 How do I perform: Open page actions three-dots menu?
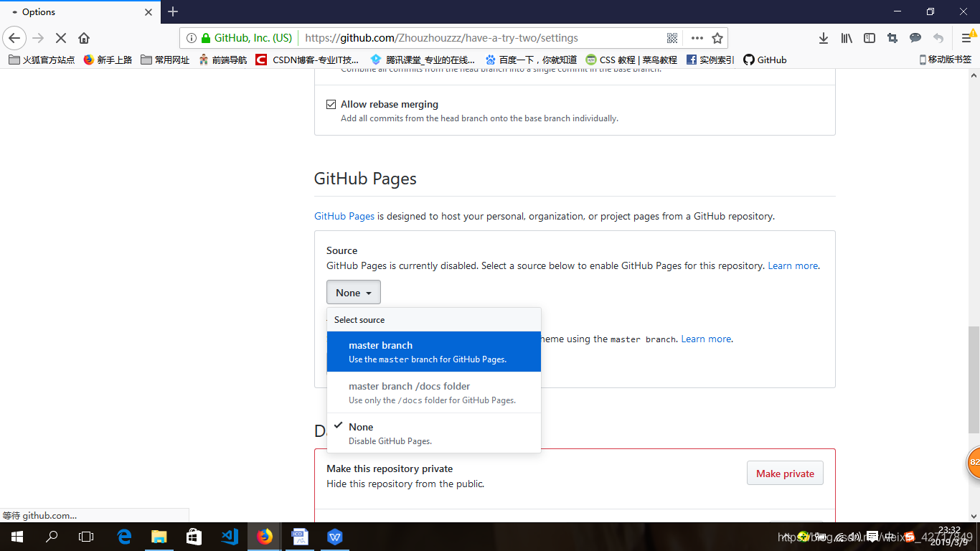click(x=697, y=38)
